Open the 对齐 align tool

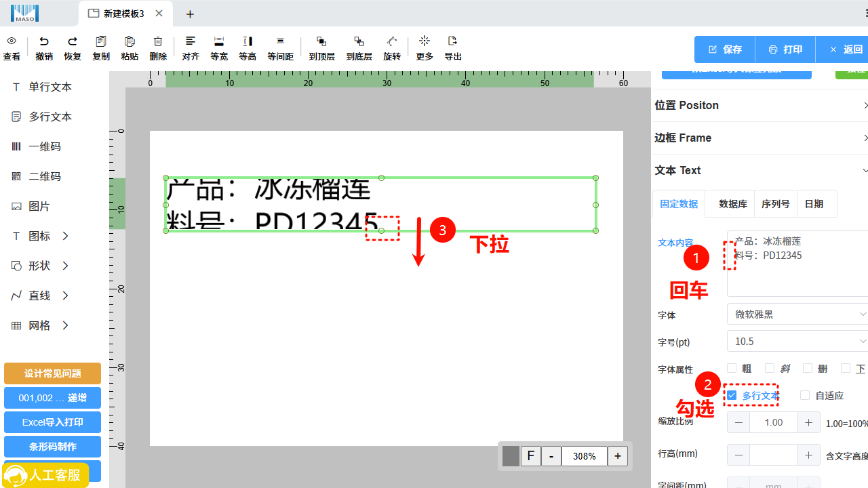(191, 41)
